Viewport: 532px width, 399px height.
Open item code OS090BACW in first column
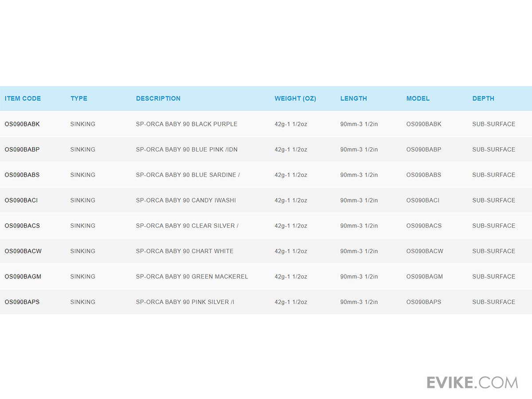pyautogui.click(x=23, y=251)
